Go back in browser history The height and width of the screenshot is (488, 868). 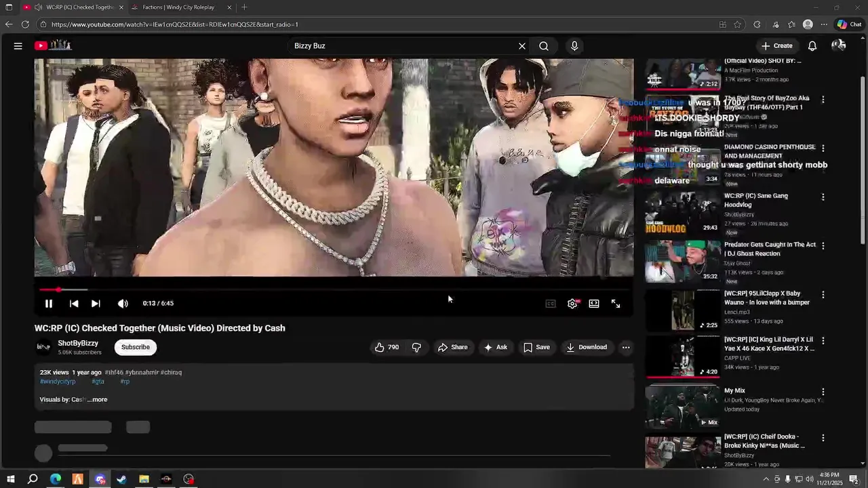(9, 24)
